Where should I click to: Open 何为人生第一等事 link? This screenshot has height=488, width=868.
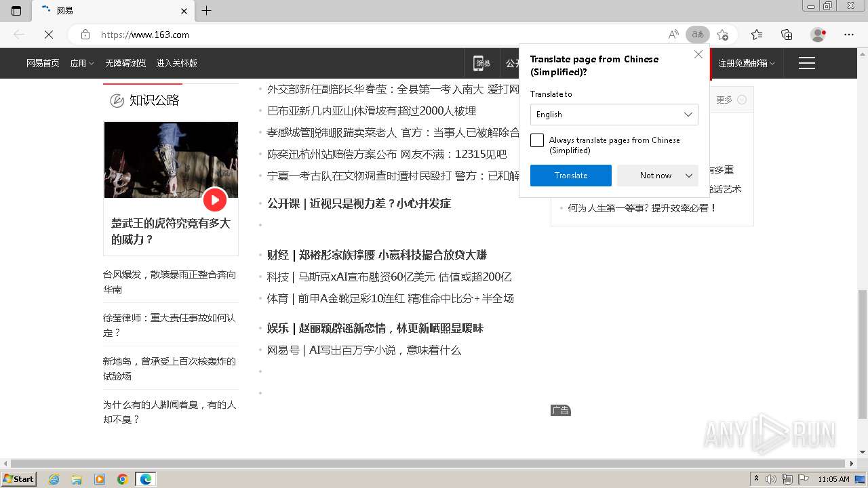coord(642,208)
